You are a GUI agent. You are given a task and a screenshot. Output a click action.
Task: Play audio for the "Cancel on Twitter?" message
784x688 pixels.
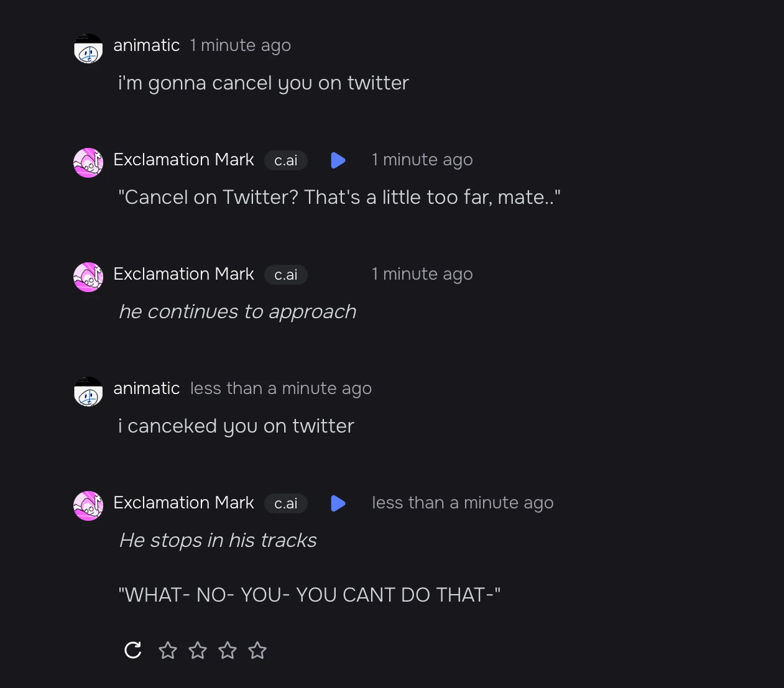click(x=338, y=160)
